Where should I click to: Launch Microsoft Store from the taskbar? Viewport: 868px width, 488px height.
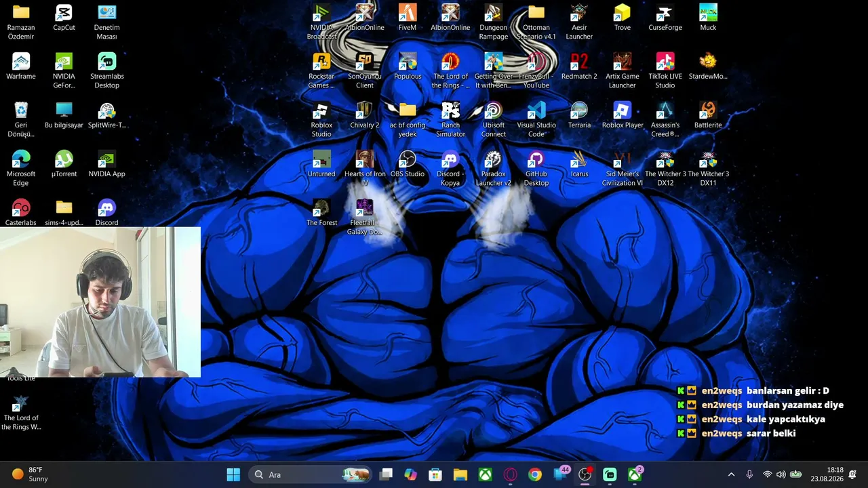pos(435,474)
